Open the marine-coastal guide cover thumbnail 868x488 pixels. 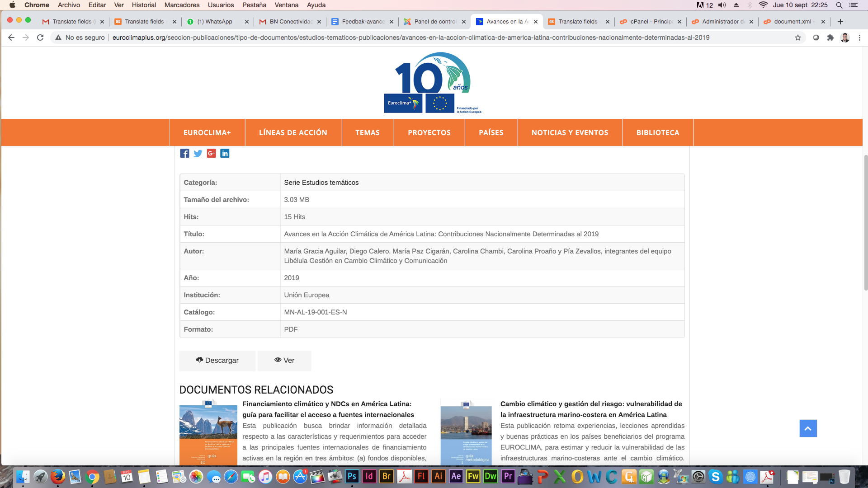466,433
